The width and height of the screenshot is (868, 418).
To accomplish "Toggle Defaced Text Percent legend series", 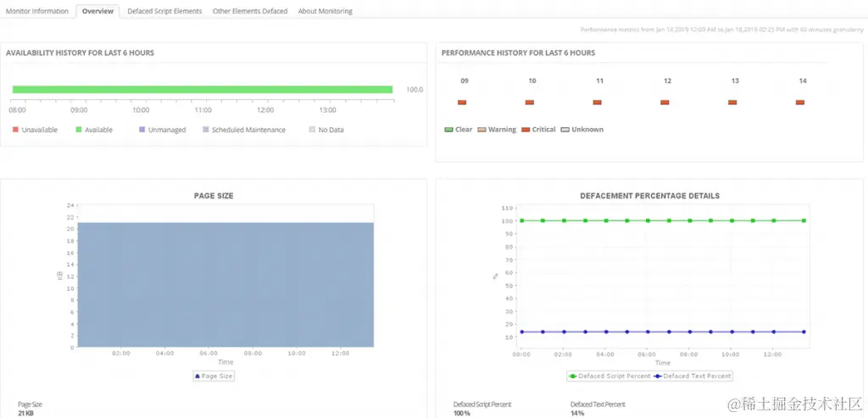I will 693,376.
